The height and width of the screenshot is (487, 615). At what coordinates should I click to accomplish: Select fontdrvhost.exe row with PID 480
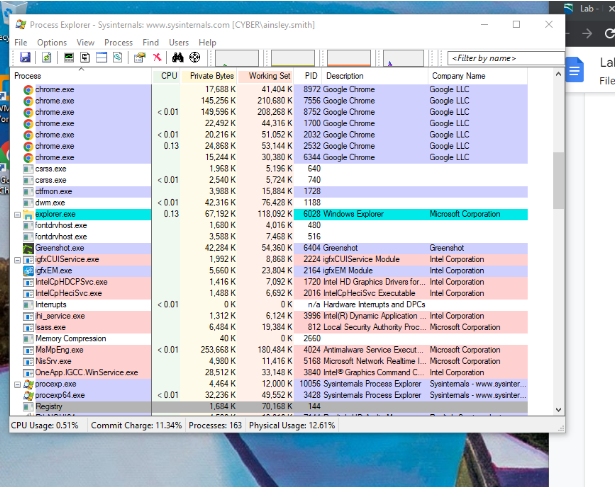(x=269, y=225)
